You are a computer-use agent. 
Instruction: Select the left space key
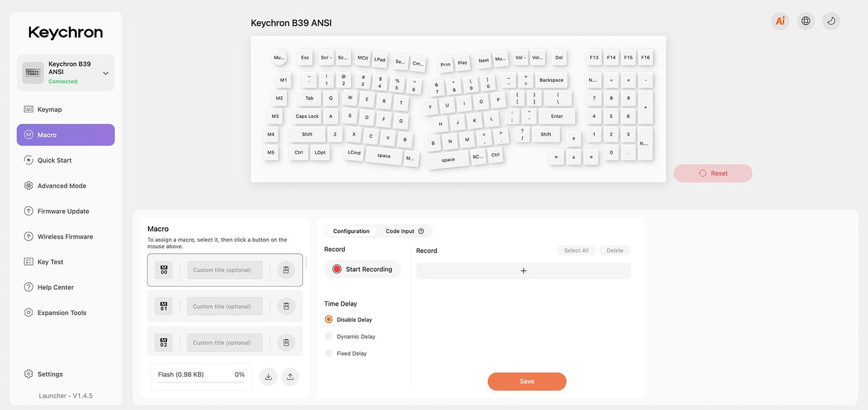tap(384, 156)
